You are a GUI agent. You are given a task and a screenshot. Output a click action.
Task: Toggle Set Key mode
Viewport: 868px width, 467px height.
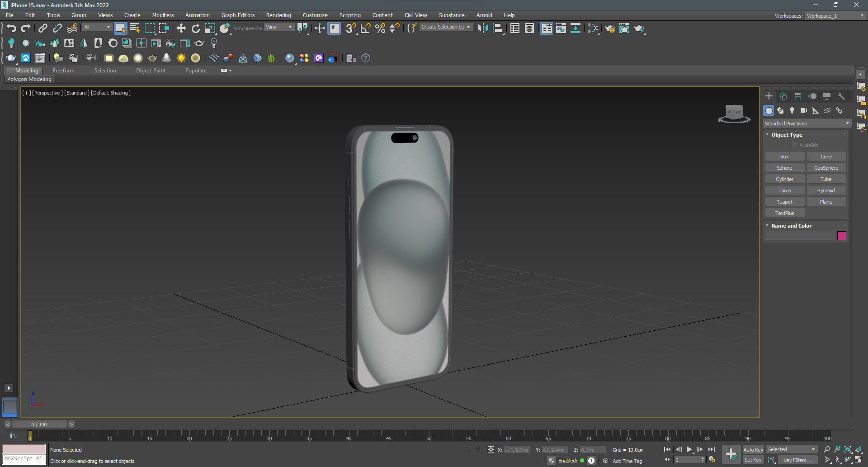[753, 460]
